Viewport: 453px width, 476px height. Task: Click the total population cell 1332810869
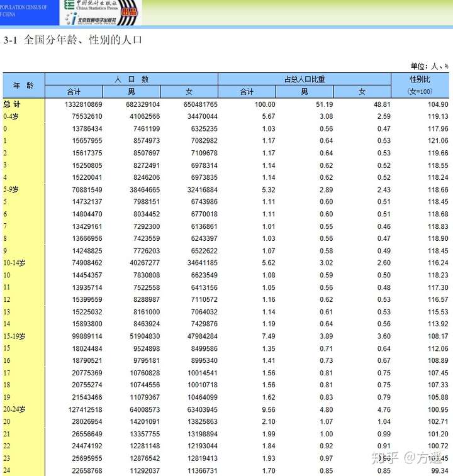84,104
